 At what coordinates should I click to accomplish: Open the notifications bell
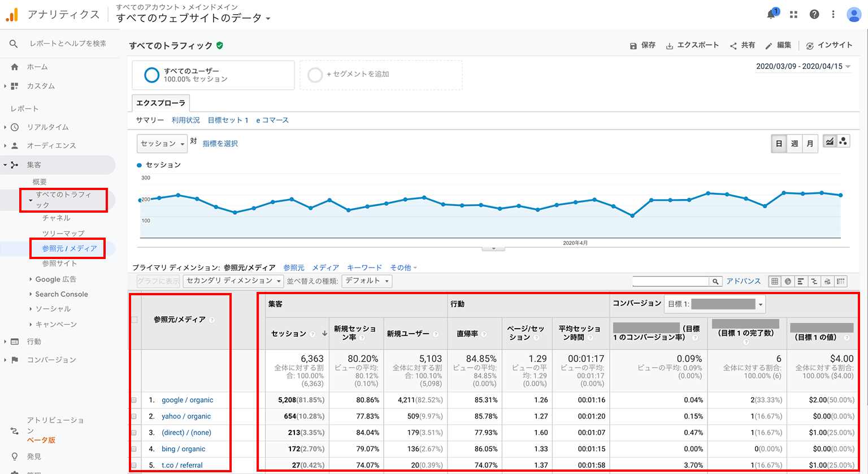[771, 14]
